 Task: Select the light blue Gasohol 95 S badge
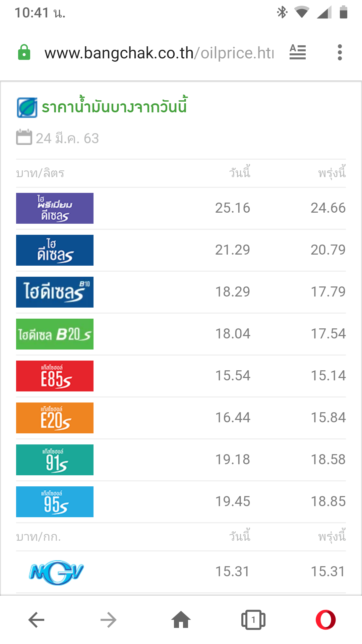(x=55, y=502)
